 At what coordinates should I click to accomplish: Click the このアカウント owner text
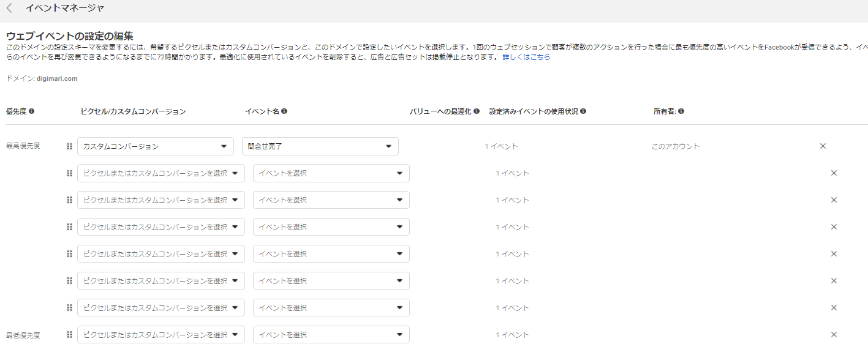pyautogui.click(x=676, y=146)
